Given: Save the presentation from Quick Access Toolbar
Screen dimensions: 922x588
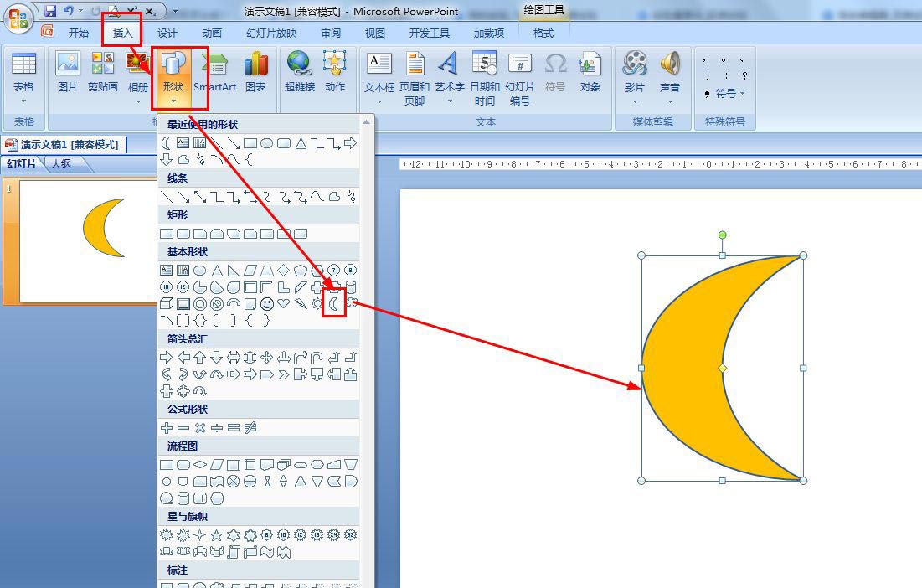Looking at the screenshot, I should point(50,11).
